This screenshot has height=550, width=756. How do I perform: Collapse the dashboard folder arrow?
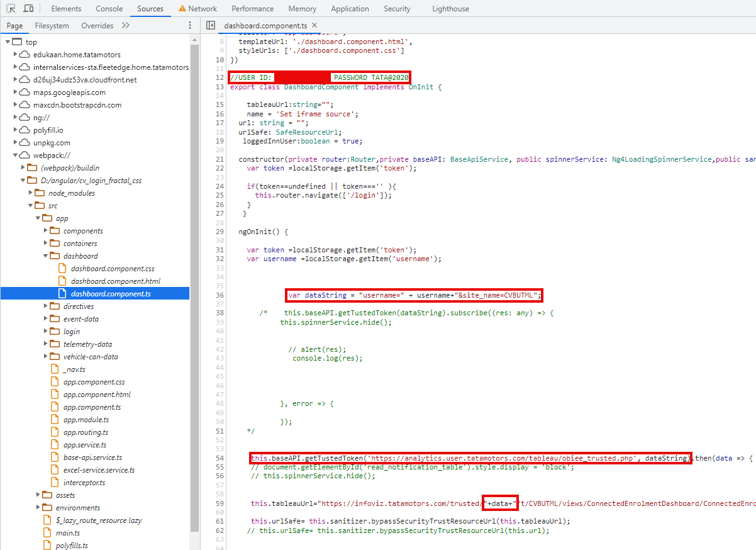tap(47, 256)
